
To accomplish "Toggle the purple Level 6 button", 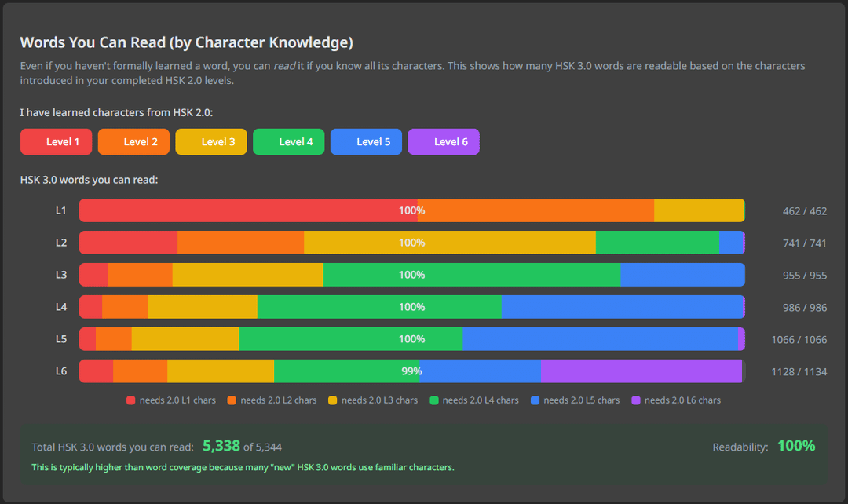I will (x=444, y=142).
